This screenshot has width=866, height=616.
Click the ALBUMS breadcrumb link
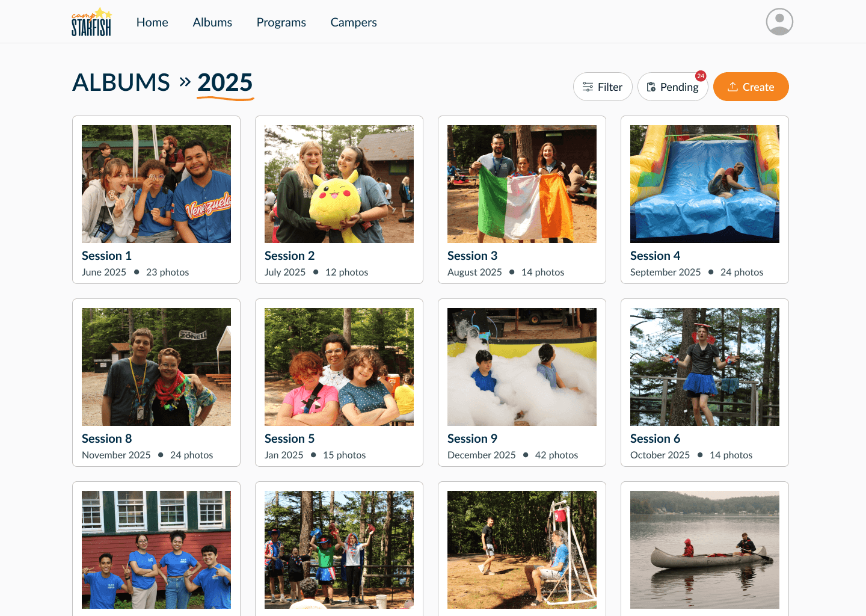(121, 82)
